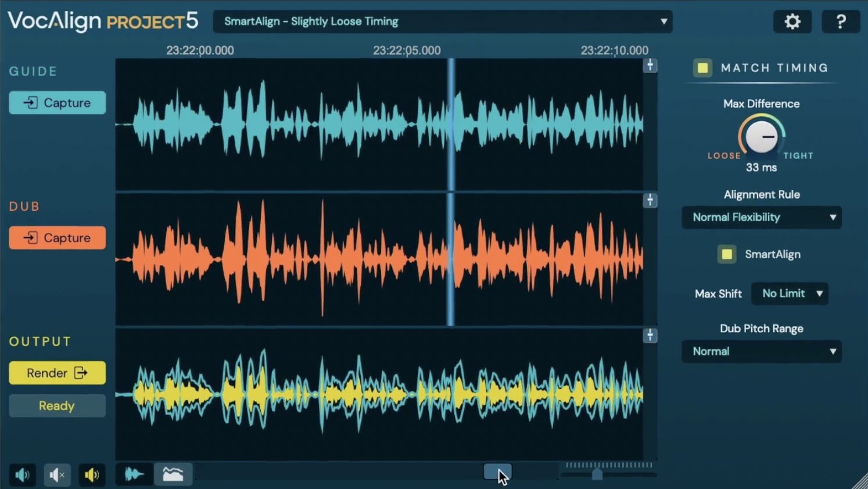Click the Output track vertical zoom icon

[x=650, y=336]
